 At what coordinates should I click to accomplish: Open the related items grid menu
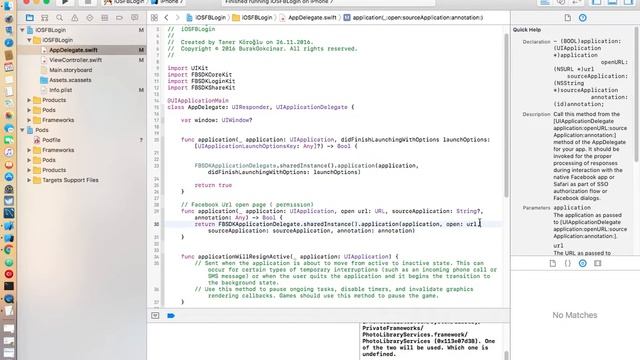[154, 18]
